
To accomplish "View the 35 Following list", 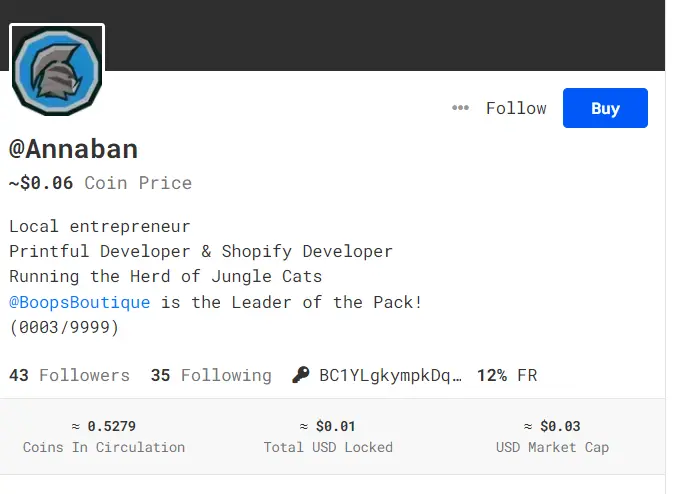I will point(211,376).
